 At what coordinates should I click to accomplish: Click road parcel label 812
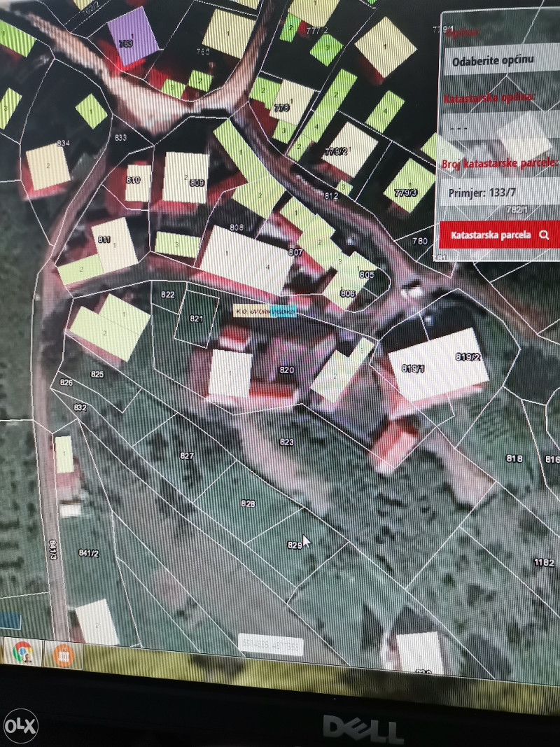click(x=331, y=195)
